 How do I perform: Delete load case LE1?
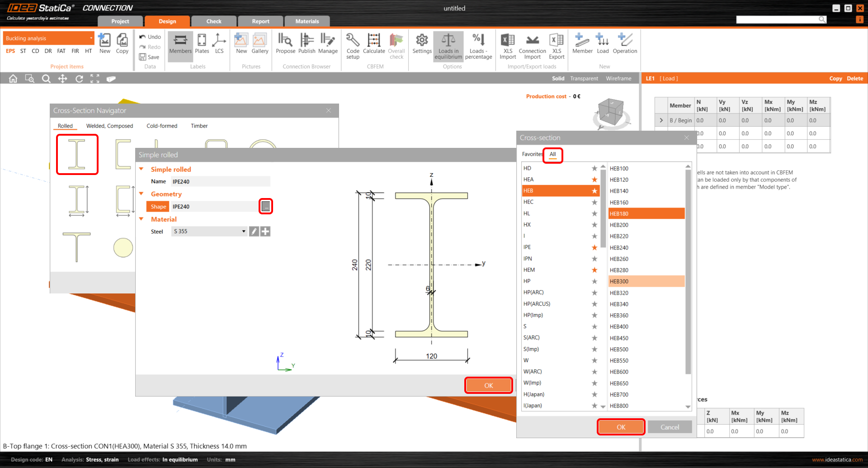pyautogui.click(x=855, y=79)
